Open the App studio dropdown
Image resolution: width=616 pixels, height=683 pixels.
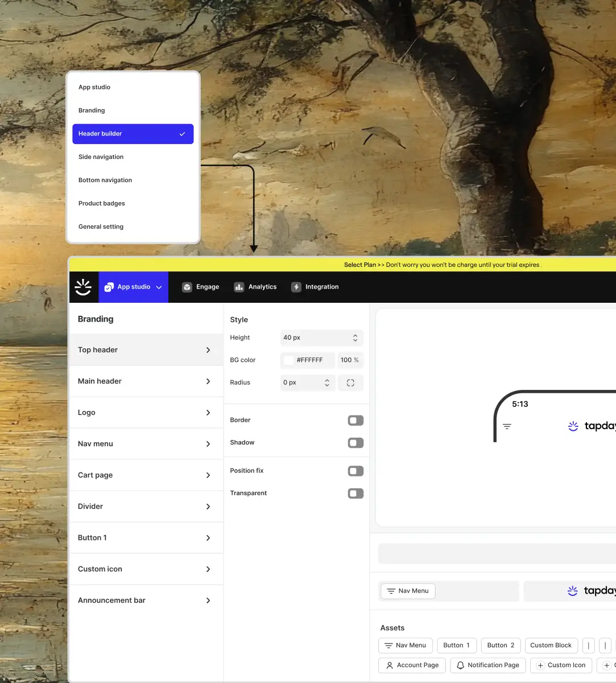tap(134, 287)
